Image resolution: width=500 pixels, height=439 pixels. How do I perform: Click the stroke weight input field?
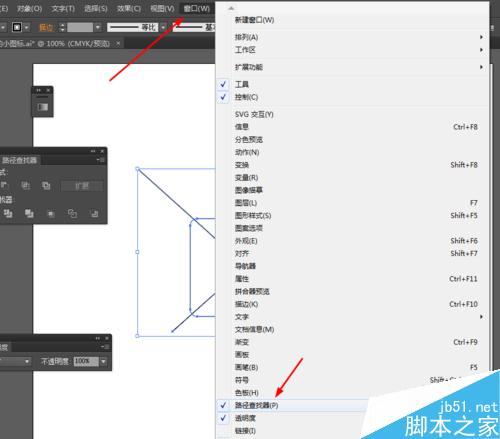click(80, 27)
